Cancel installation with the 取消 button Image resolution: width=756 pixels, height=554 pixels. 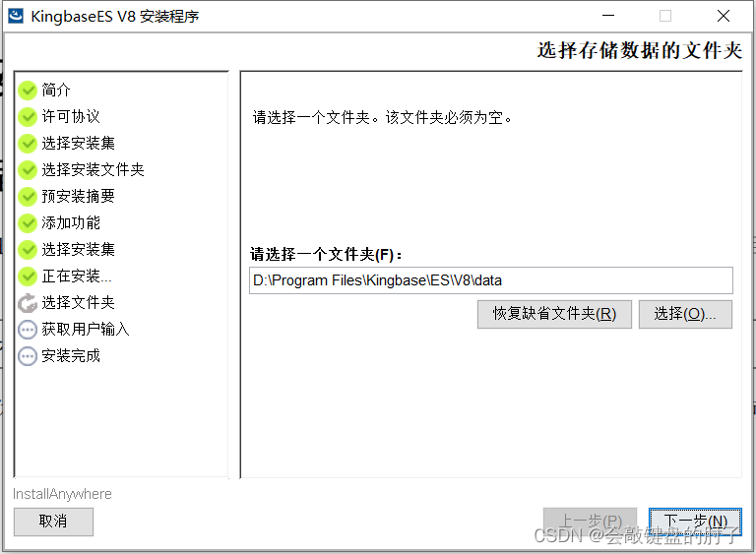(x=53, y=523)
